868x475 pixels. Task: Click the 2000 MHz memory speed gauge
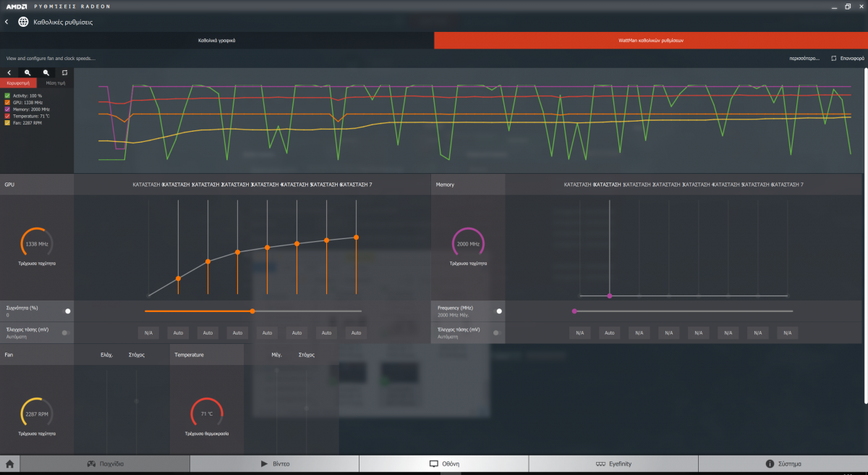(468, 244)
